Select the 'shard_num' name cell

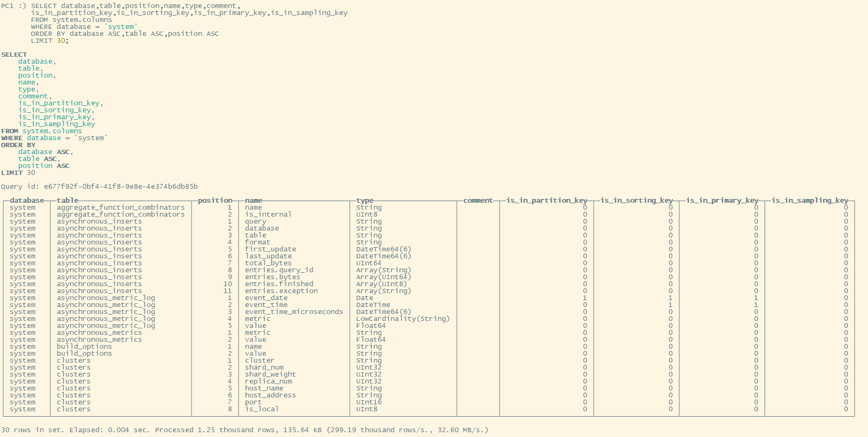click(264, 367)
